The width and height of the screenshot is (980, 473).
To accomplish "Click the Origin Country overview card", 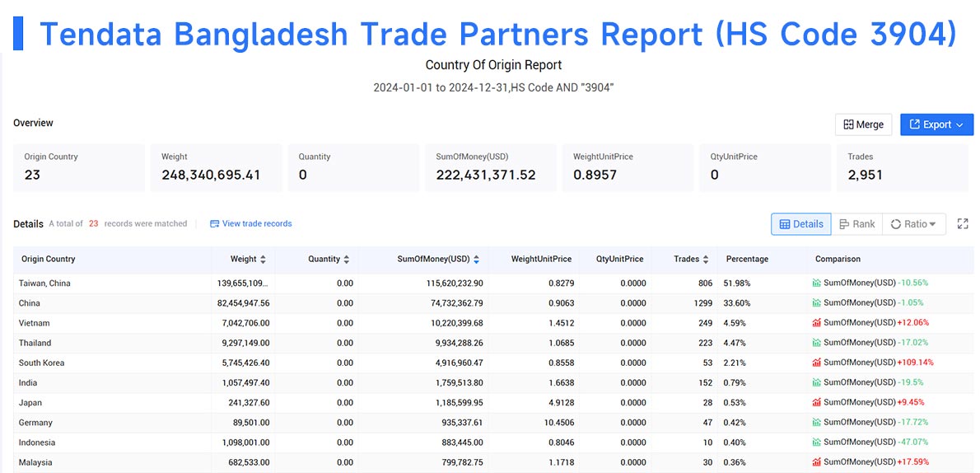I will (79, 167).
